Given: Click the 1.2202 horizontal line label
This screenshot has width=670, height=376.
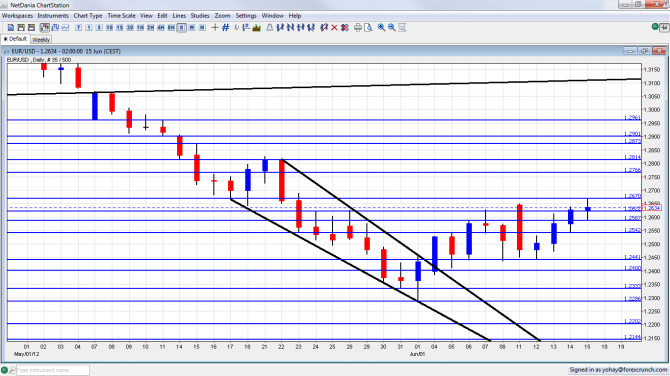Looking at the screenshot, I should point(632,321).
